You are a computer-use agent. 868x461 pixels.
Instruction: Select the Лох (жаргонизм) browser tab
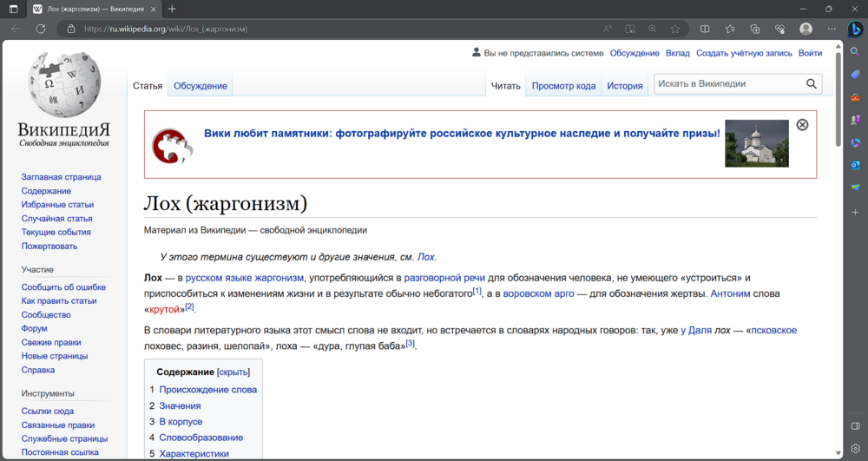95,9
